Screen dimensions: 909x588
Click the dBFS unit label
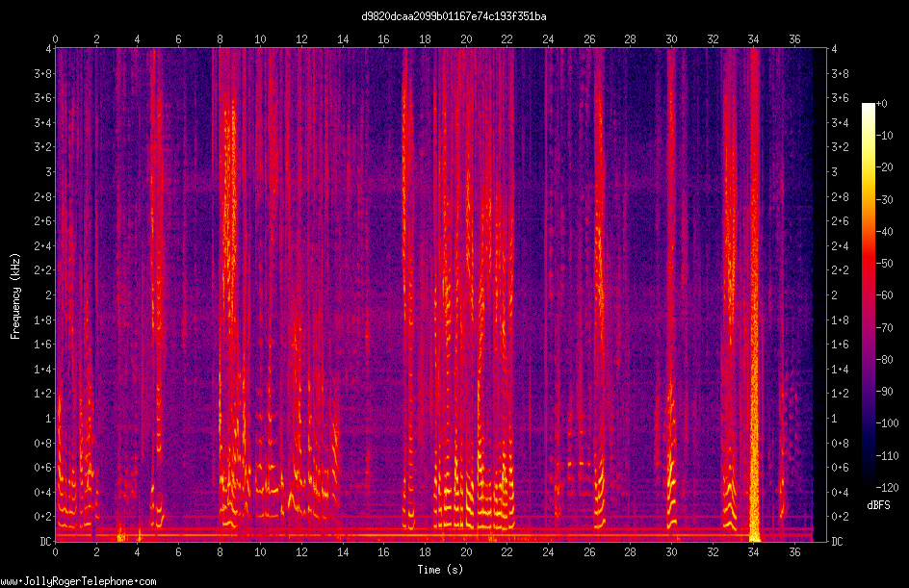878,505
